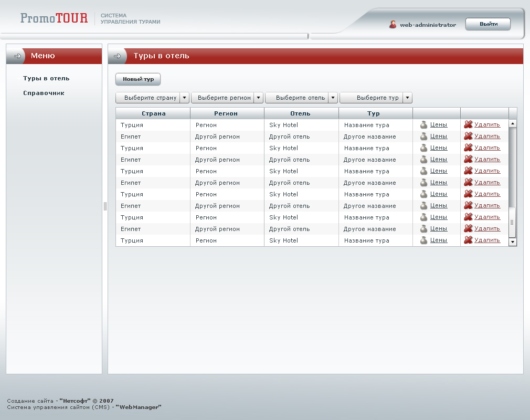Click the table's vertical scrollbar thumb

513,222
